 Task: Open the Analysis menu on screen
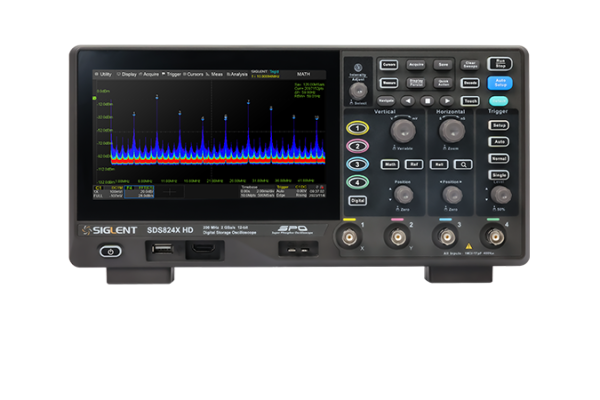point(236,73)
